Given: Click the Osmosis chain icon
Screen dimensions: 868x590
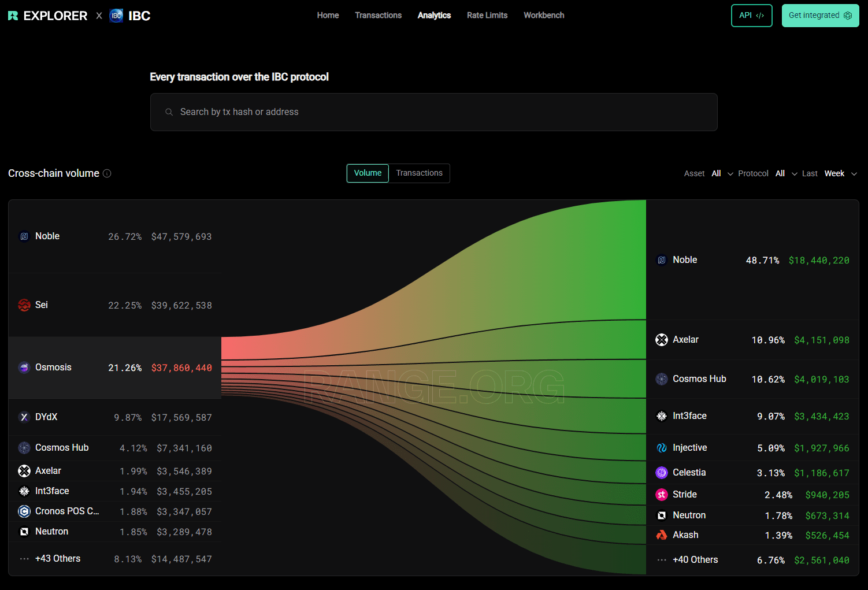Looking at the screenshot, I should tap(24, 368).
